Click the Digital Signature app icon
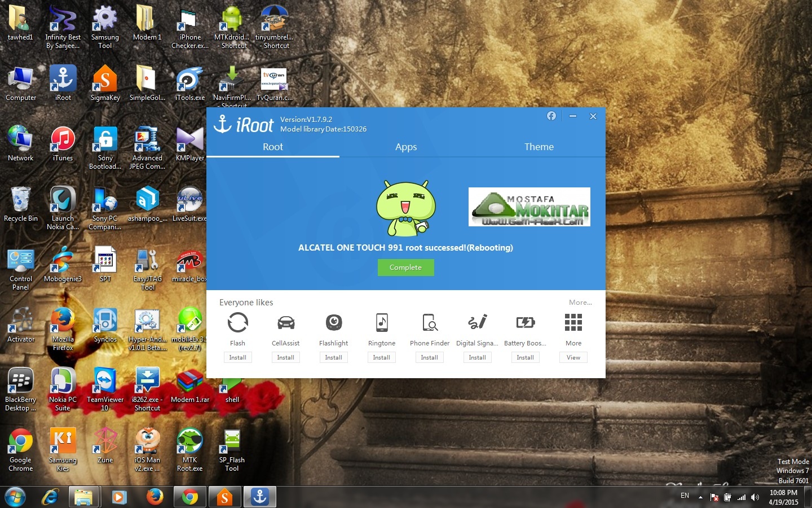Image resolution: width=812 pixels, height=508 pixels. [x=478, y=322]
